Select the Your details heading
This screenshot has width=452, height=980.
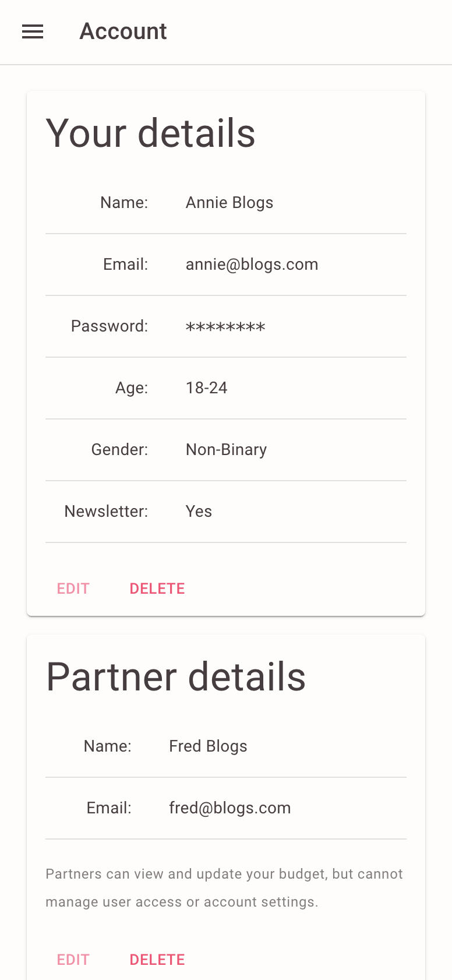pos(150,133)
